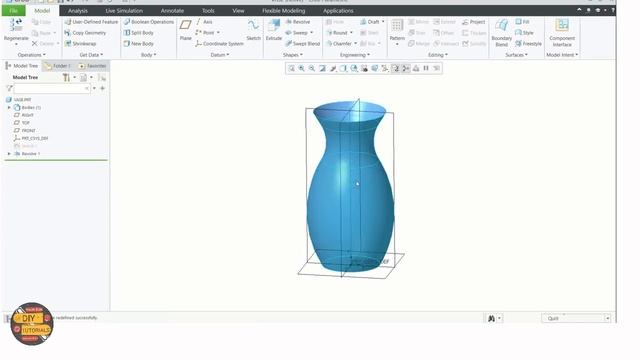Expand the Shapes group dropdown

click(x=293, y=55)
